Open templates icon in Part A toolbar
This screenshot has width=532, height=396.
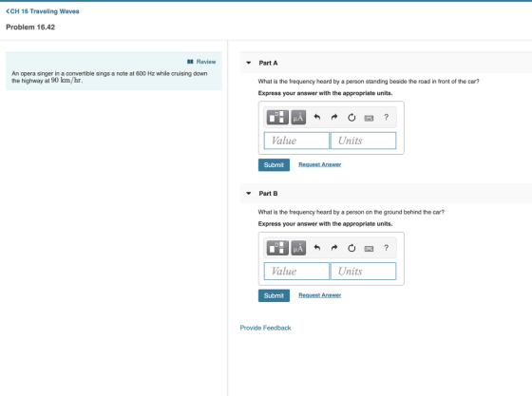click(277, 118)
